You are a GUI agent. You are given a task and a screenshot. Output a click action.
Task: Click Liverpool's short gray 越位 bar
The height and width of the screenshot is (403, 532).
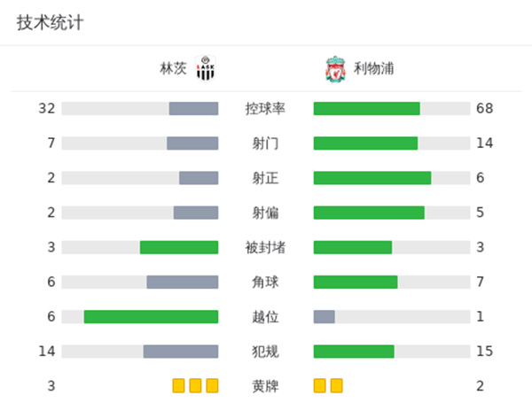coord(325,316)
